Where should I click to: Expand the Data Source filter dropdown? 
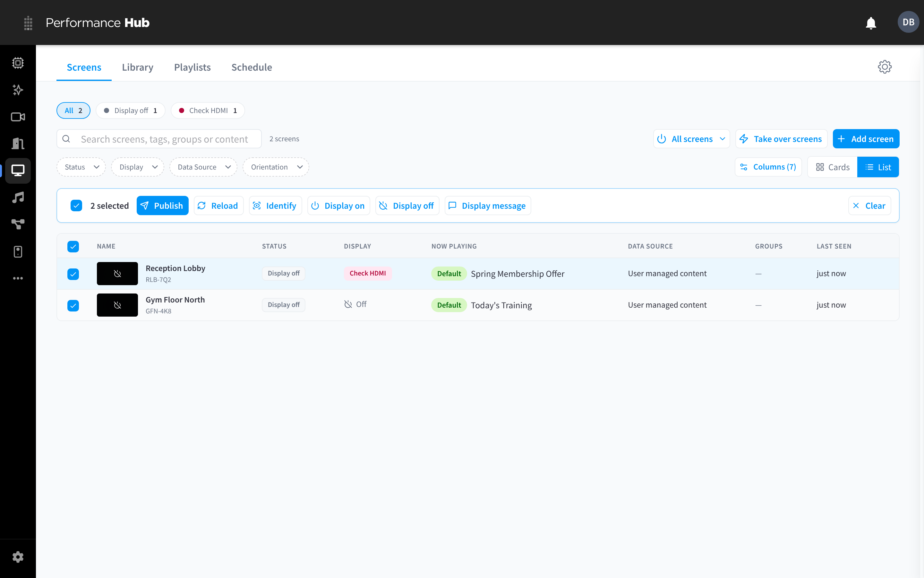(203, 167)
